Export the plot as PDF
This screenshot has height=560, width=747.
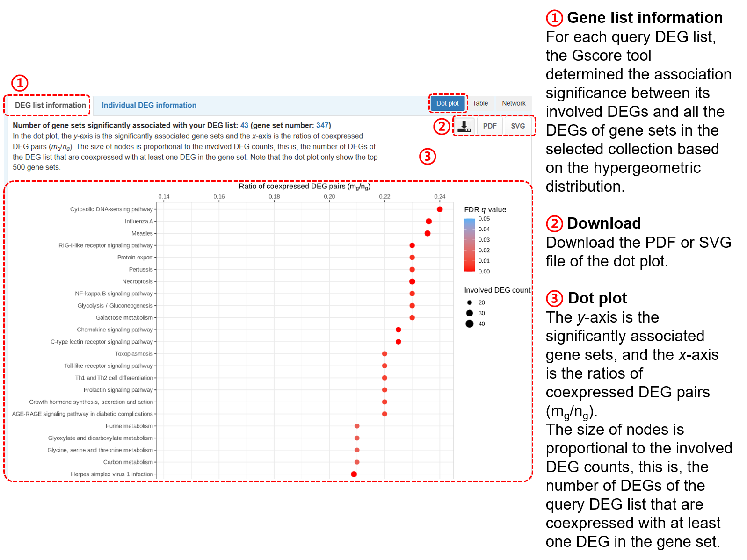[490, 126]
